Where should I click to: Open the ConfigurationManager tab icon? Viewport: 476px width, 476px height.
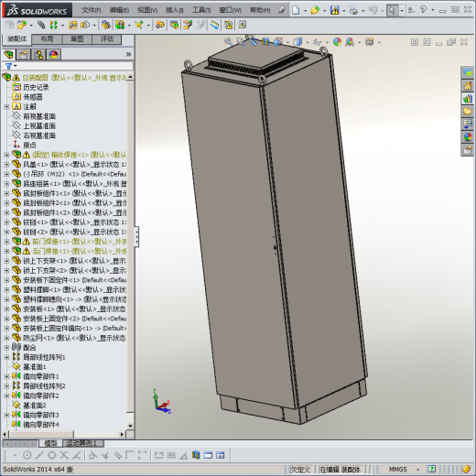38,55
